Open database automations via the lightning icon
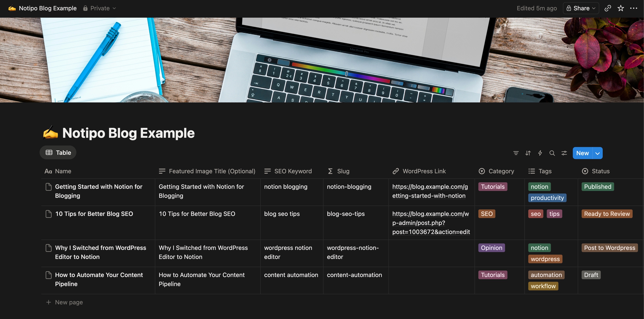 pos(540,153)
